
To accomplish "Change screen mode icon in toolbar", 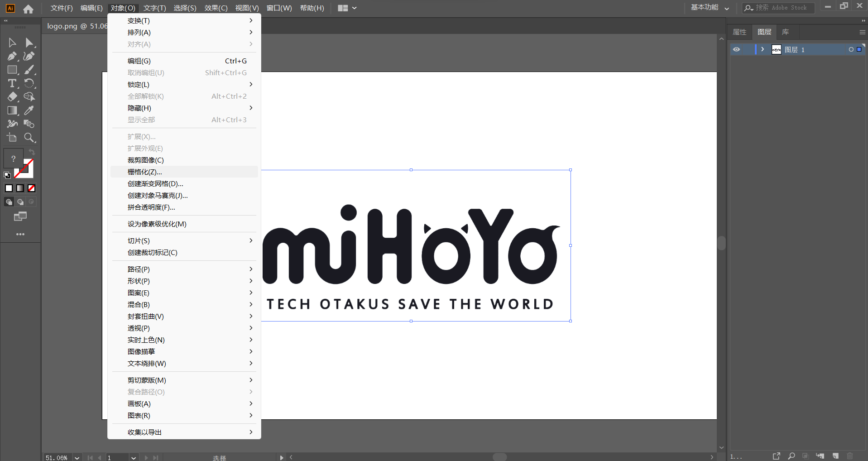I will tap(20, 216).
